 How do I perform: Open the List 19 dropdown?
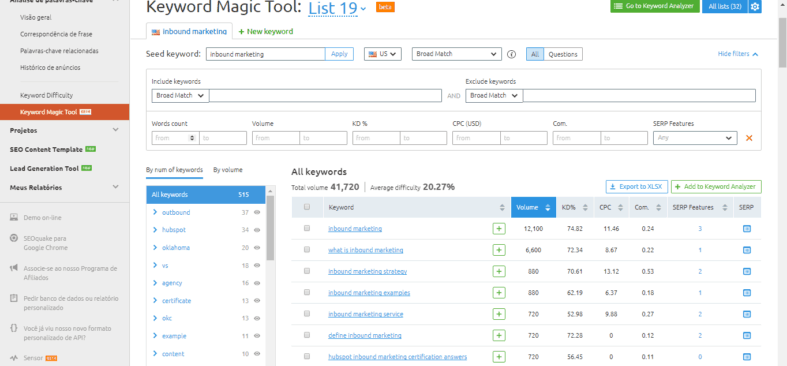(x=337, y=8)
